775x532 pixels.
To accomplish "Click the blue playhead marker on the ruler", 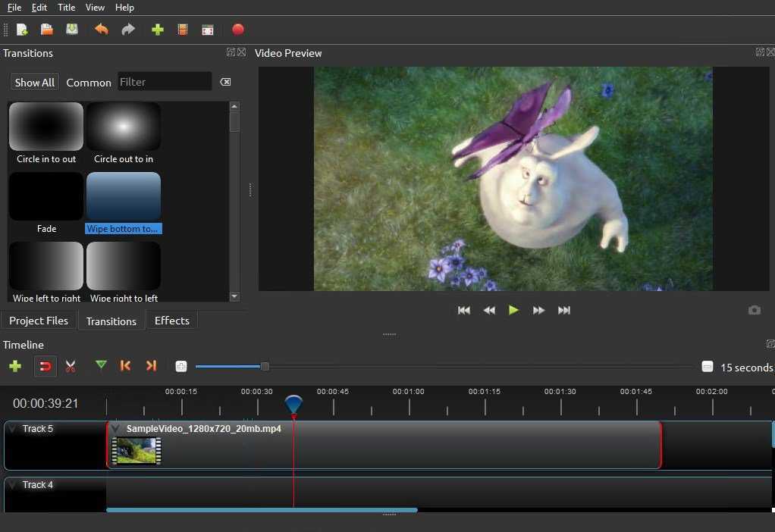I will pos(293,404).
